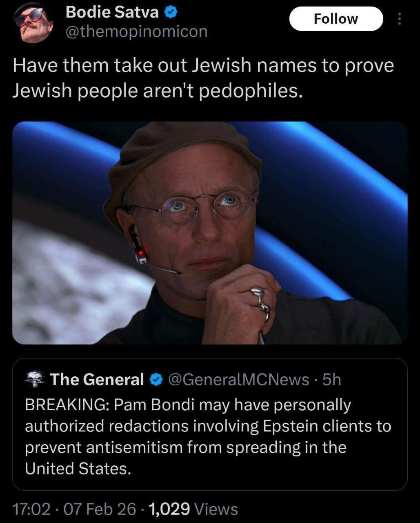Click the 5h timestamp on quoted post
The image size is (420, 523).
(x=331, y=380)
